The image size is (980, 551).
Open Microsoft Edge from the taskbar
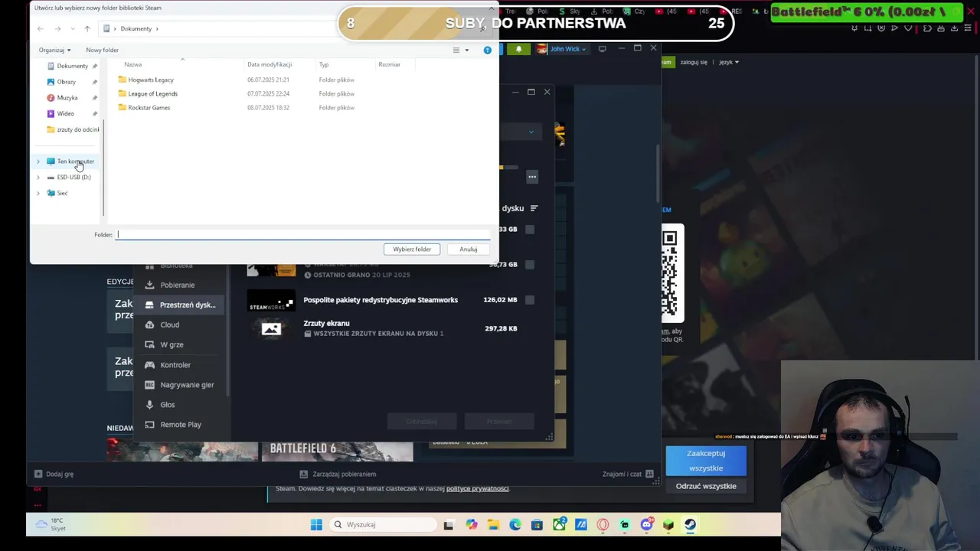[x=515, y=524]
